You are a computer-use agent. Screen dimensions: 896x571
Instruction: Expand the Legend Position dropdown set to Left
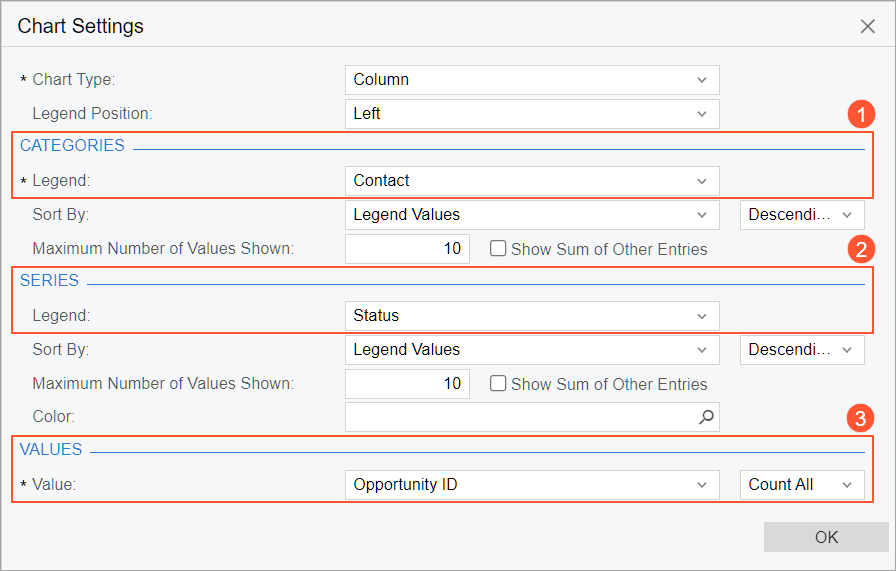pos(531,114)
